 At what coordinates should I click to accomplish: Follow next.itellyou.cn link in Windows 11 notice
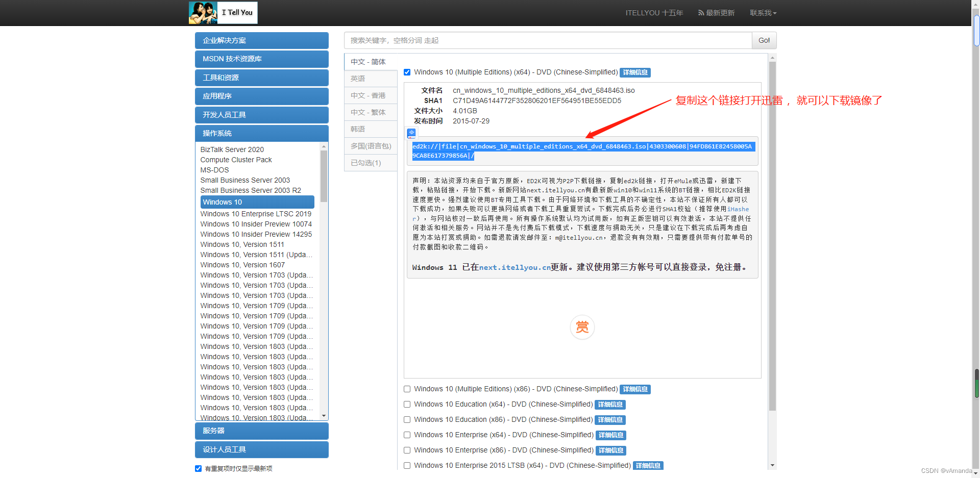click(x=514, y=267)
